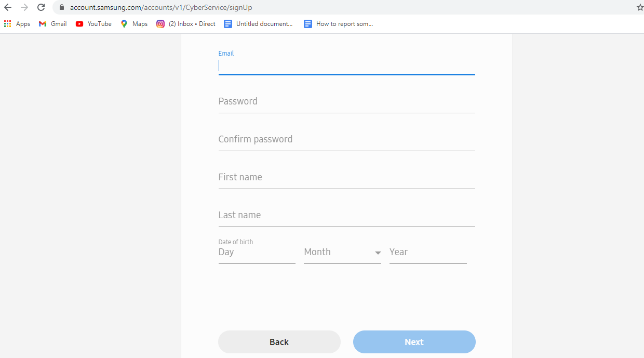644x358 pixels.
Task: Click the Date of birth label
Action: 236,242
